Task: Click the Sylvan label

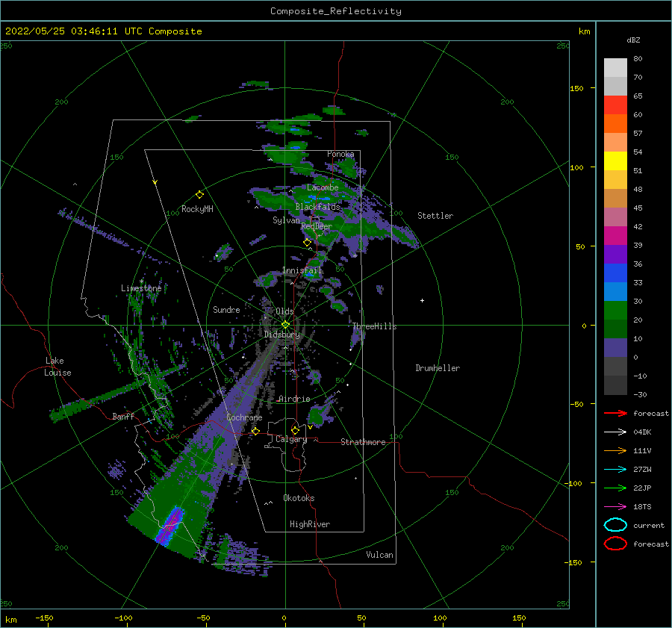Action: tap(286, 220)
